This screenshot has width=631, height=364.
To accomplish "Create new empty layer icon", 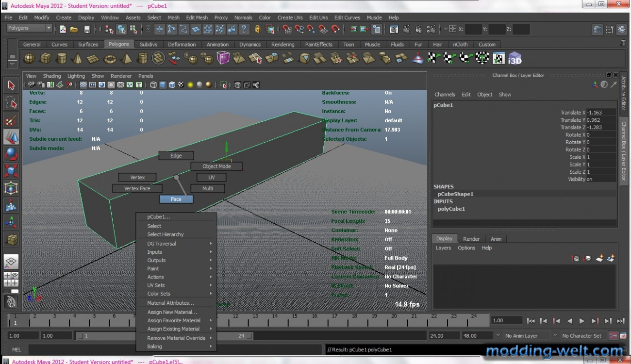I will tap(599, 259).
